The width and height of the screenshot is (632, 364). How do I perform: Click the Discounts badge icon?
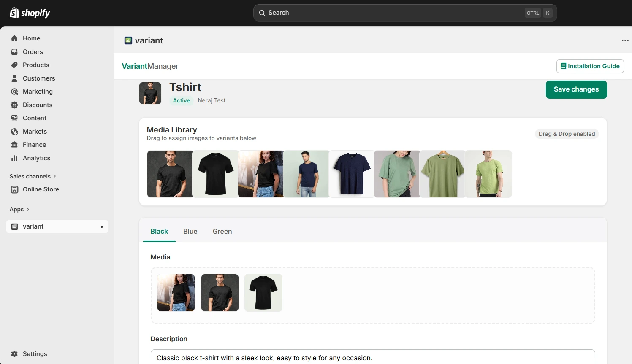[x=14, y=105]
